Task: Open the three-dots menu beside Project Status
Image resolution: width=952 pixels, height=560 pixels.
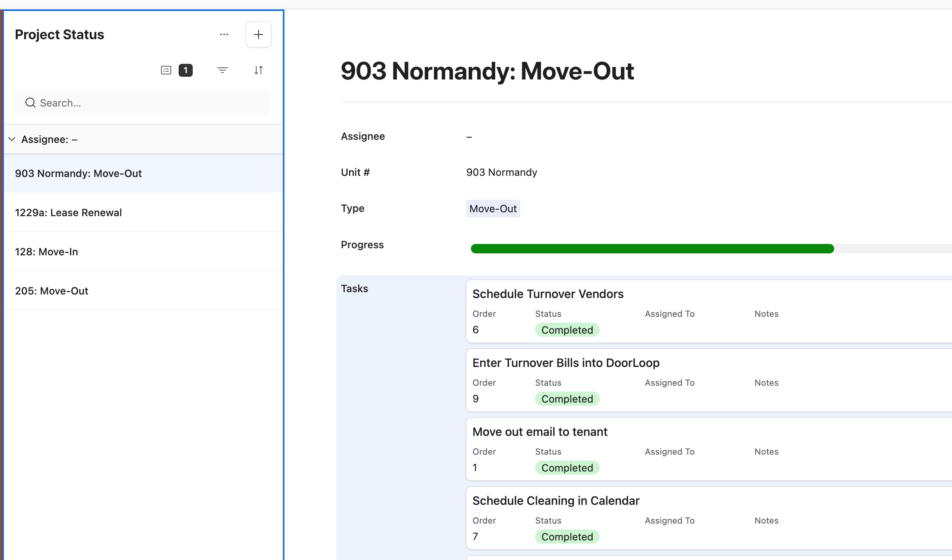Action: pyautogui.click(x=224, y=34)
